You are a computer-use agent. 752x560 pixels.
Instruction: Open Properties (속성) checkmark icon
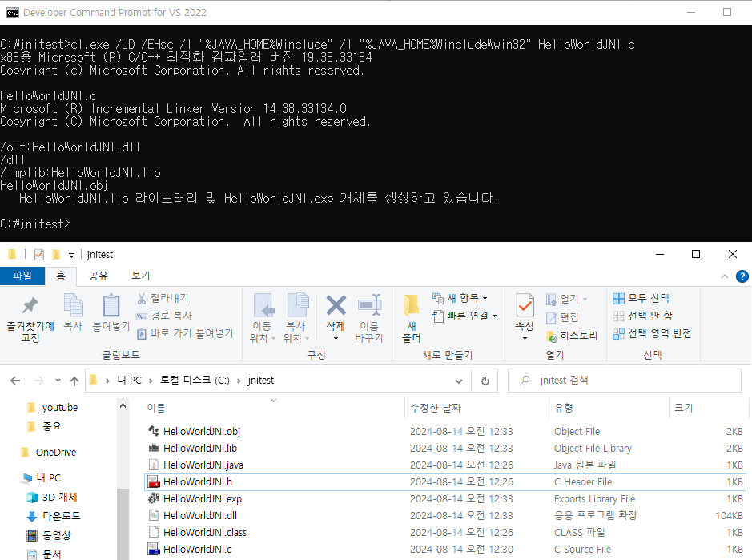525,306
